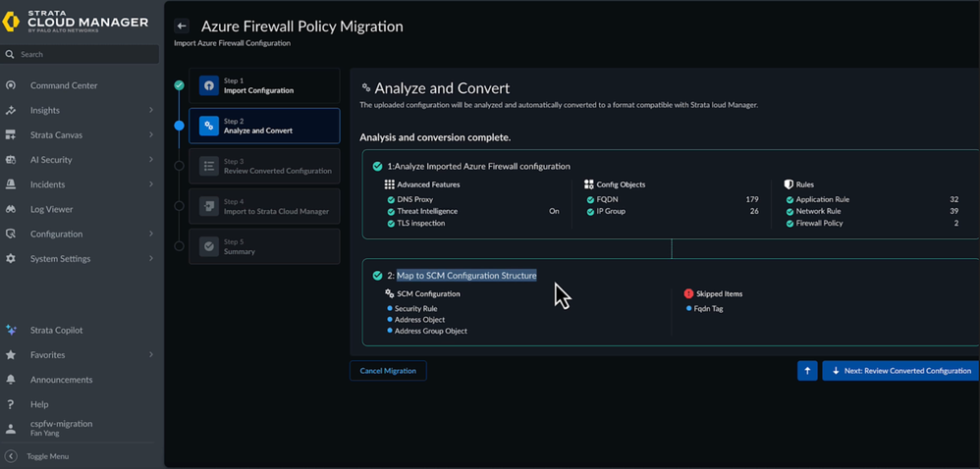This screenshot has width=980, height=469.
Task: Click the Help question mark icon
Action: [11, 404]
